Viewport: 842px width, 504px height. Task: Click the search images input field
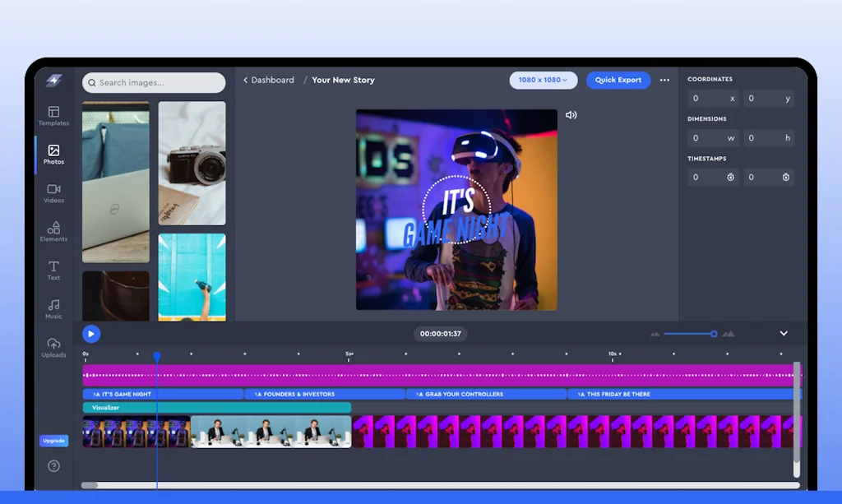click(153, 83)
